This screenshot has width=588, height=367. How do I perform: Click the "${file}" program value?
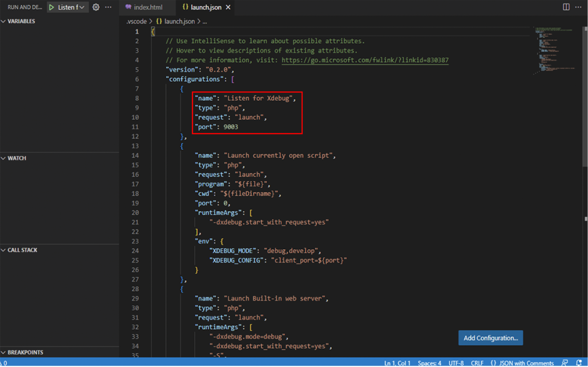click(251, 184)
